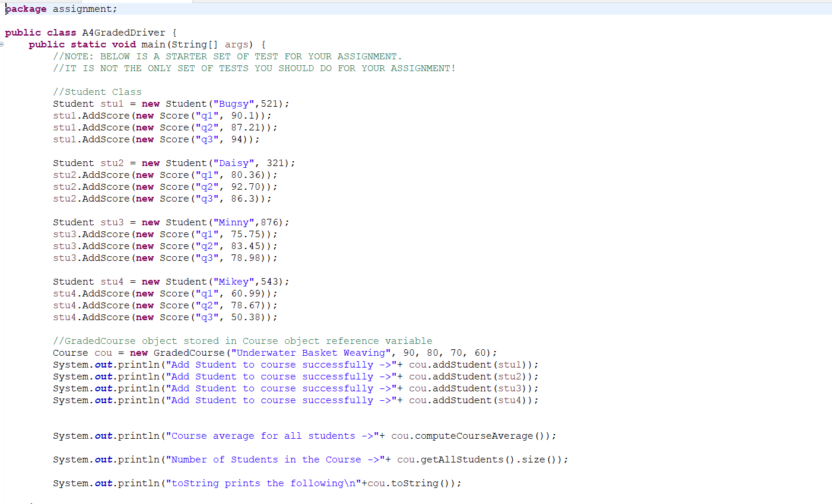Click 'GradedCourse' in the constructor call
The width and height of the screenshot is (832, 504).
189,353
